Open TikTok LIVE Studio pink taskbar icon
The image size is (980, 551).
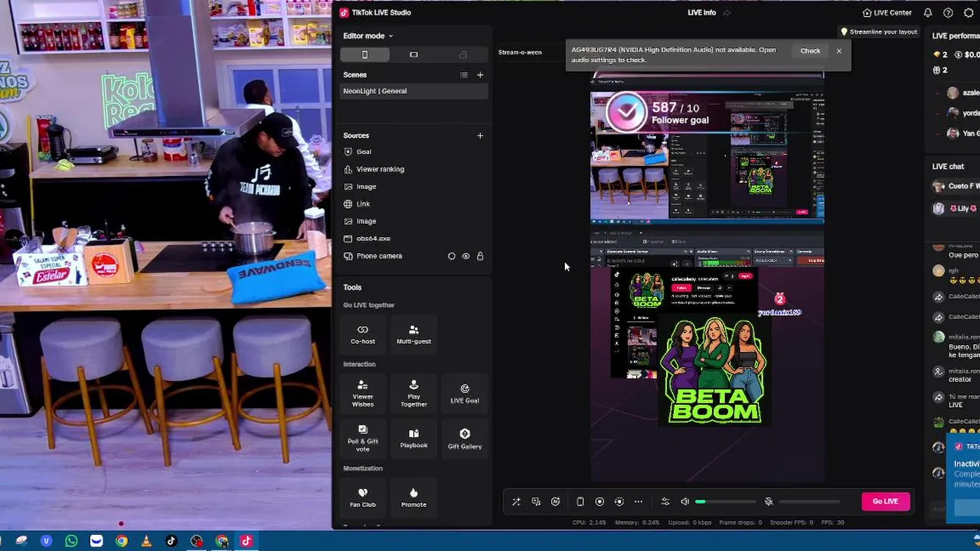pyautogui.click(x=246, y=541)
